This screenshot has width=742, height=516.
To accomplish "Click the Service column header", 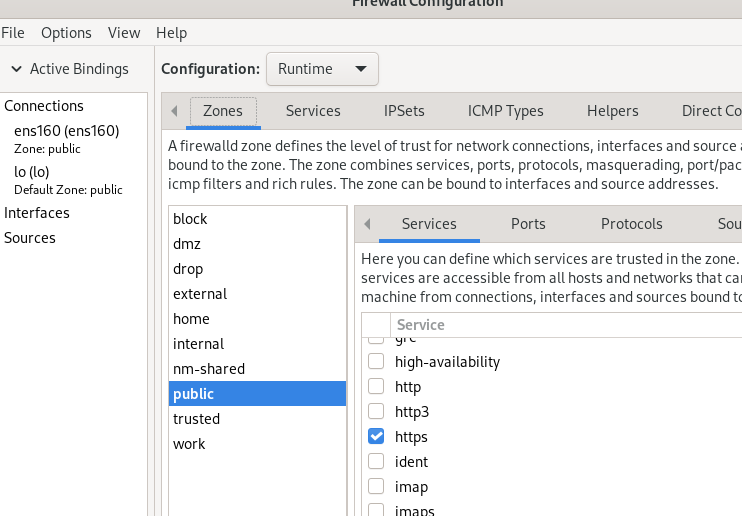I will (421, 325).
